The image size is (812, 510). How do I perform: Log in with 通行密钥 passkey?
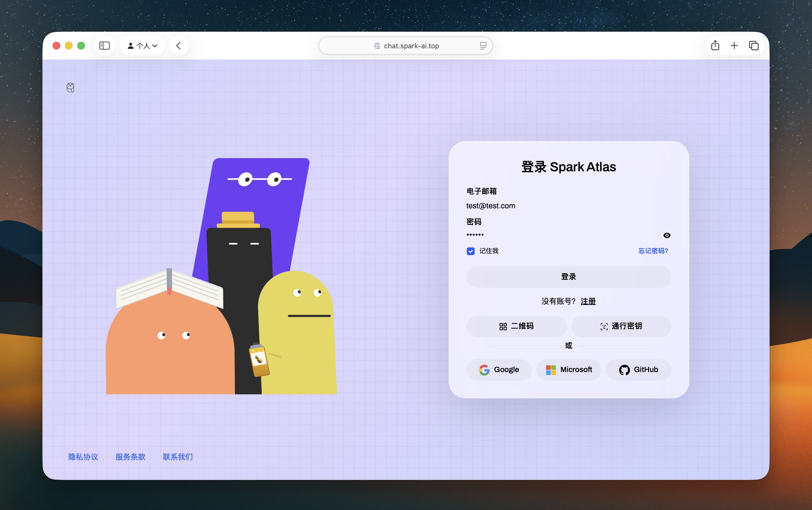[621, 326]
